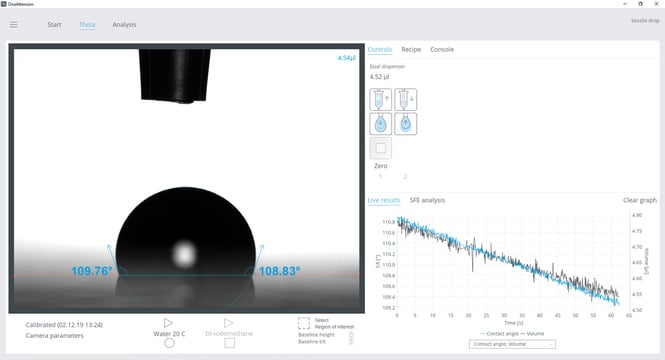Click the drop withdraw up-arrow icon
This screenshot has width=665, height=360.
[x=405, y=124]
